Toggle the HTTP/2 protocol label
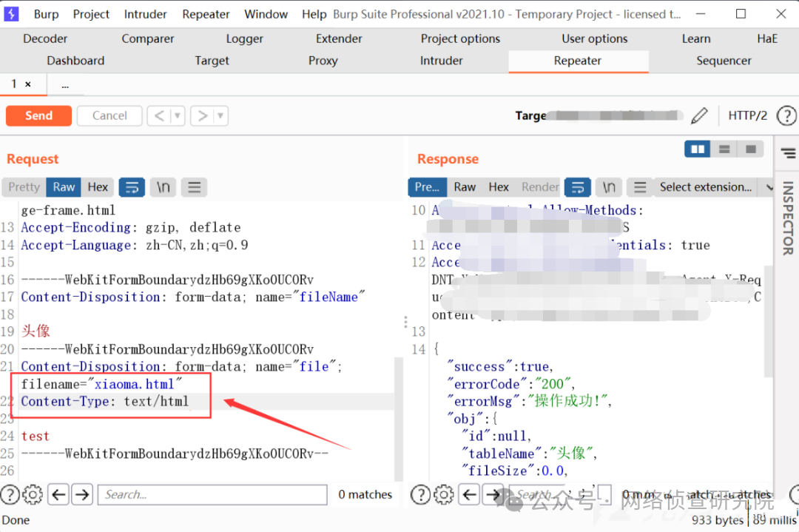The image size is (799, 532). [747, 115]
